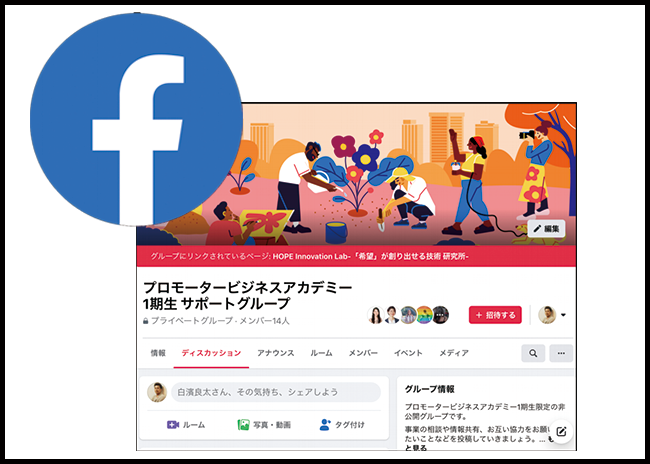Switch to the メディア tab
The image size is (650, 464).
point(454,353)
